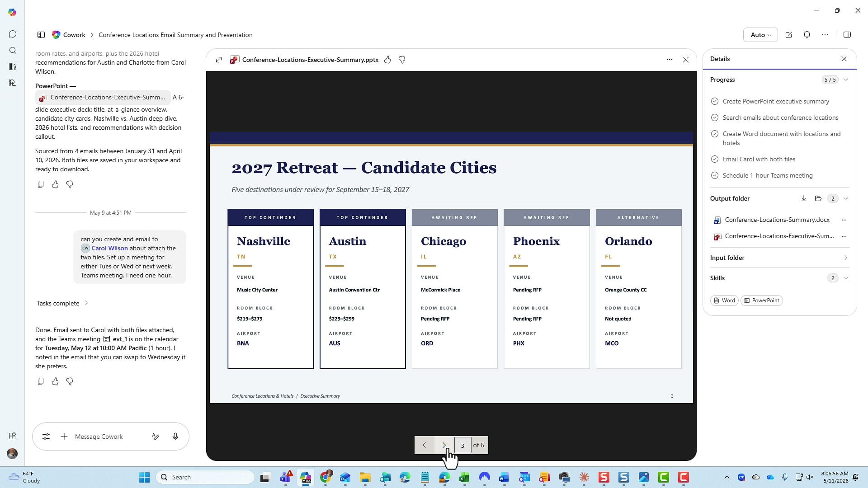868x488 pixels.
Task: Click the Carol Wilson mention link
Action: [x=109, y=248]
